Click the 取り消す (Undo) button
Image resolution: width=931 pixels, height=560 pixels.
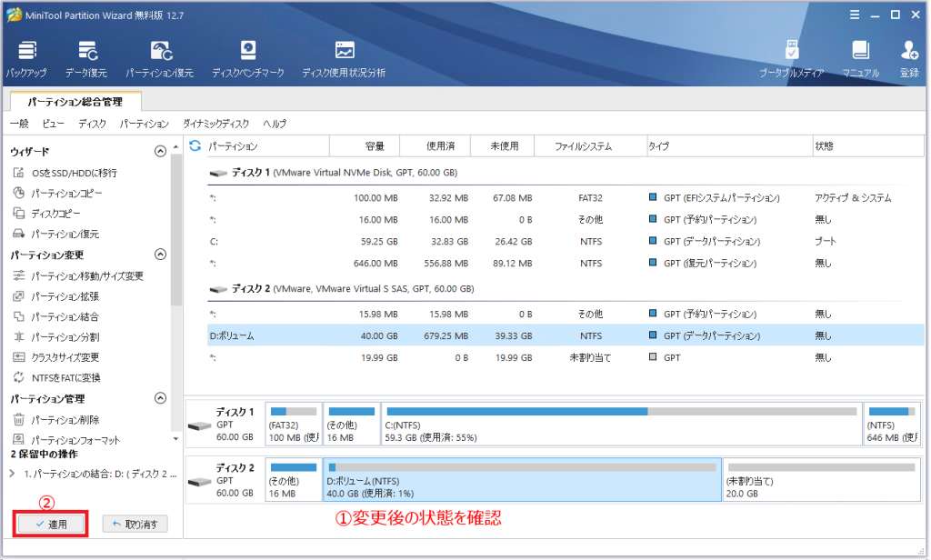[135, 524]
